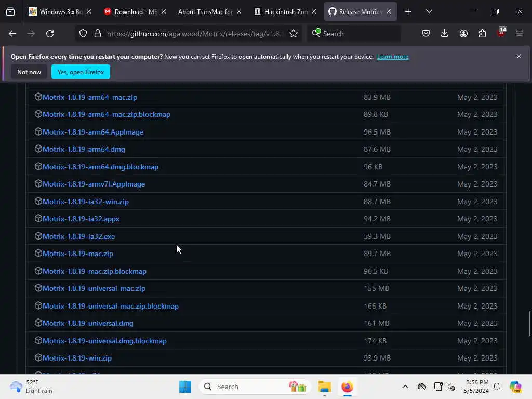Close the Release Motrix tab
The width and height of the screenshot is (532, 399).
(x=389, y=12)
